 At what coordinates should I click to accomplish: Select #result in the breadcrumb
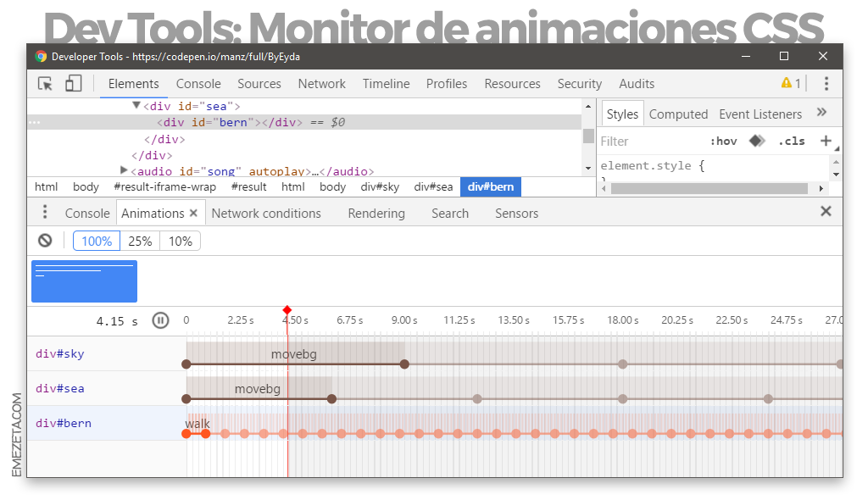coord(248,186)
